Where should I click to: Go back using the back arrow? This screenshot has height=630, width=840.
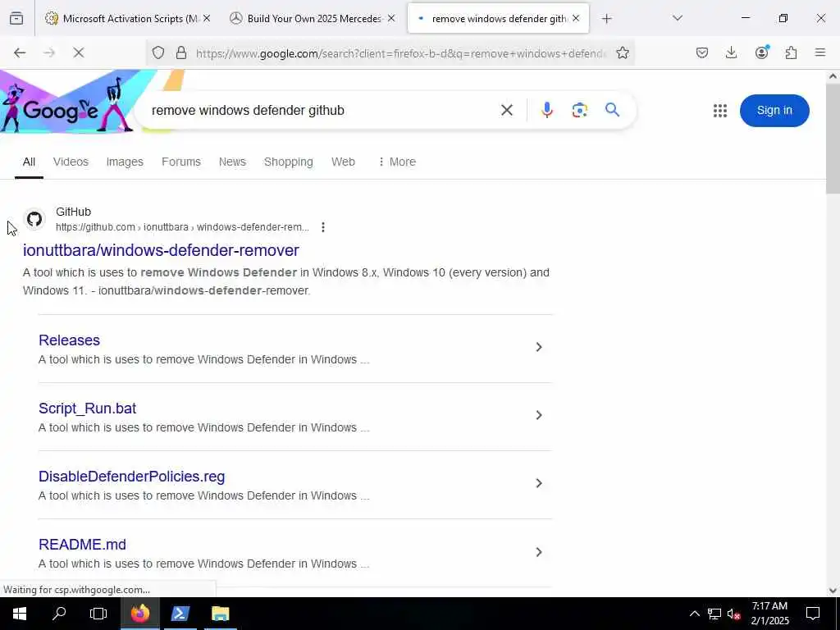tap(20, 52)
